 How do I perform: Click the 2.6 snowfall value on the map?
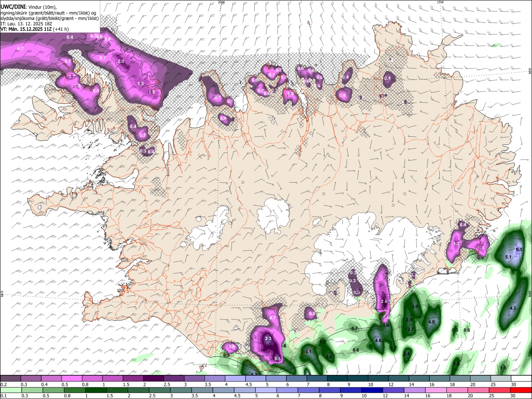[384, 301]
